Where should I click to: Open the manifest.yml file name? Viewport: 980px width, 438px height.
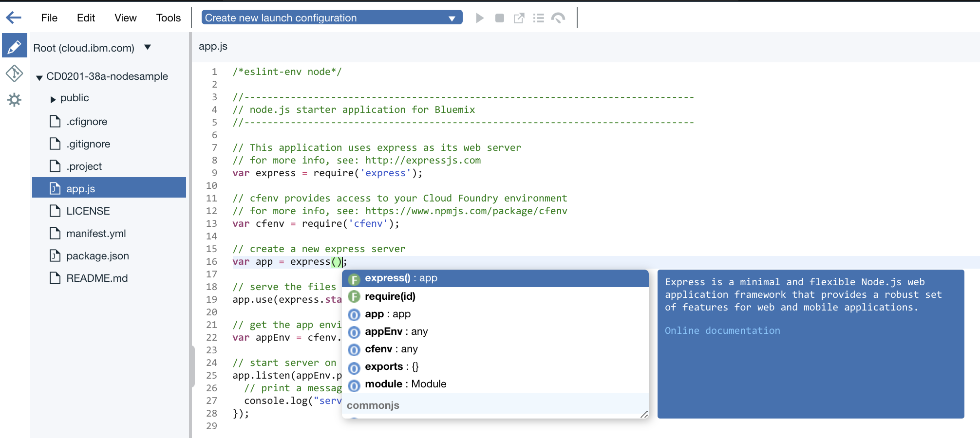[x=96, y=233]
